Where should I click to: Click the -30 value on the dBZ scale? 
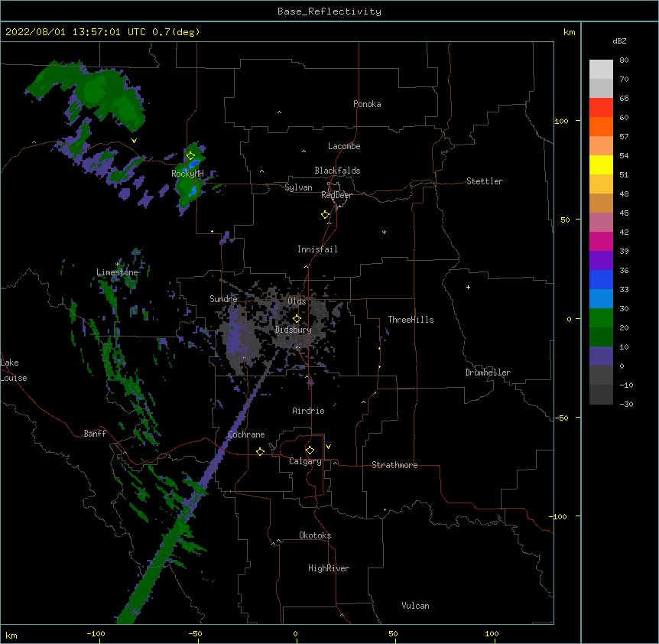click(626, 404)
